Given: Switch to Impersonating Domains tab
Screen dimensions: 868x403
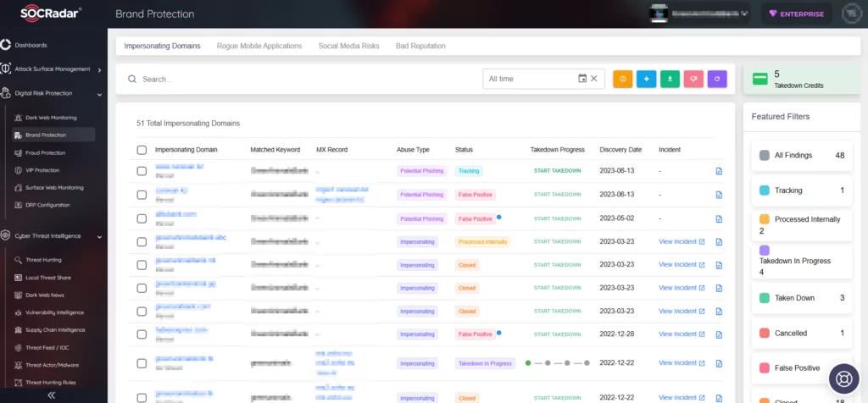Looking at the screenshot, I should pyautogui.click(x=162, y=46).
